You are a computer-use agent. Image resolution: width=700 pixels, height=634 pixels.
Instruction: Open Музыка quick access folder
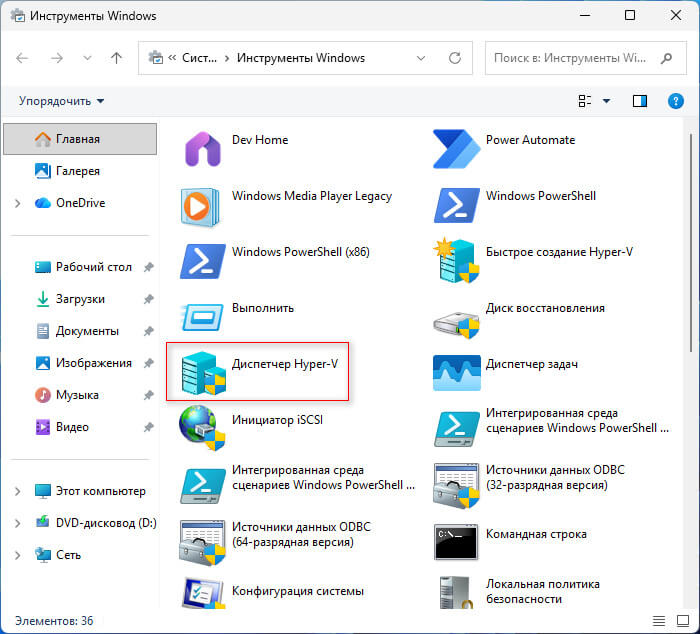point(80,395)
